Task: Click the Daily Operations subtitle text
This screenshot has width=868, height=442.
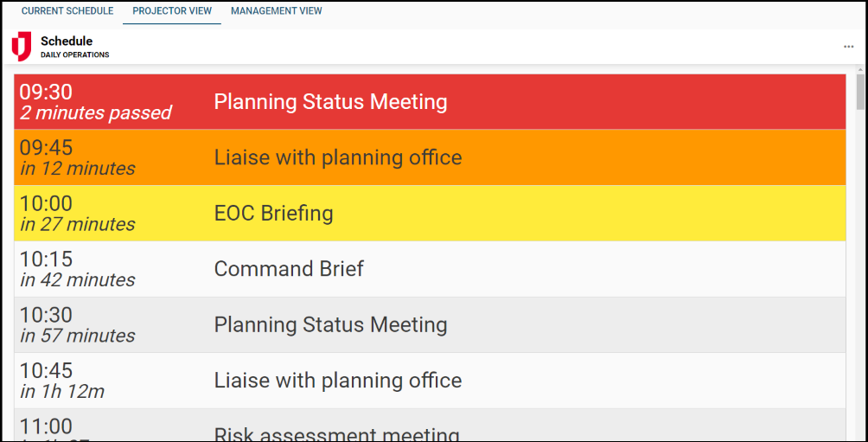Action: click(75, 55)
